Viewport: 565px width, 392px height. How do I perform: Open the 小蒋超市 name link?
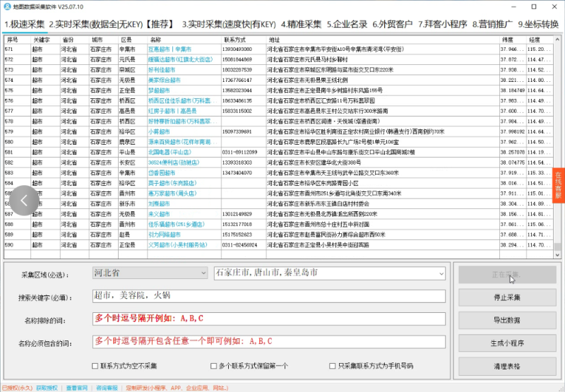point(159,132)
